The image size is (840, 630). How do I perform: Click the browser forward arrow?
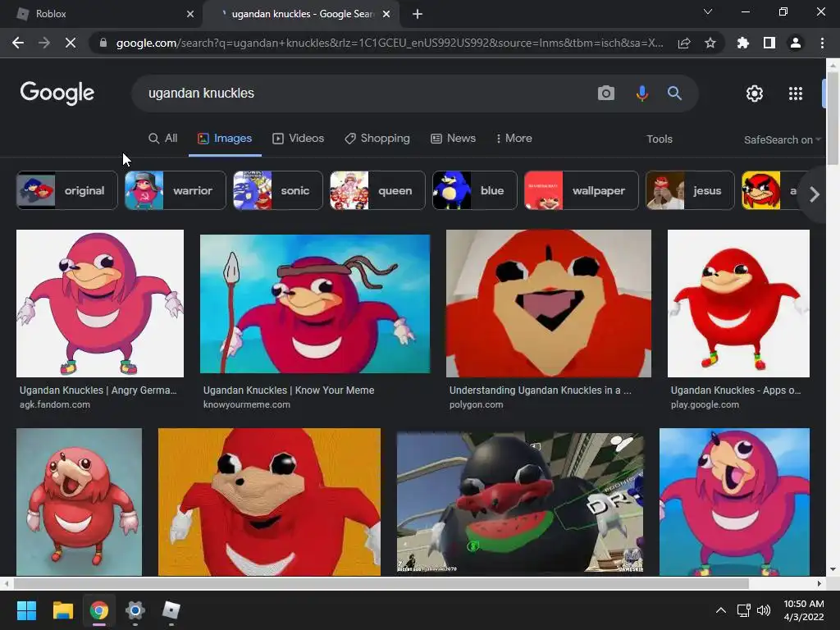coord(44,43)
